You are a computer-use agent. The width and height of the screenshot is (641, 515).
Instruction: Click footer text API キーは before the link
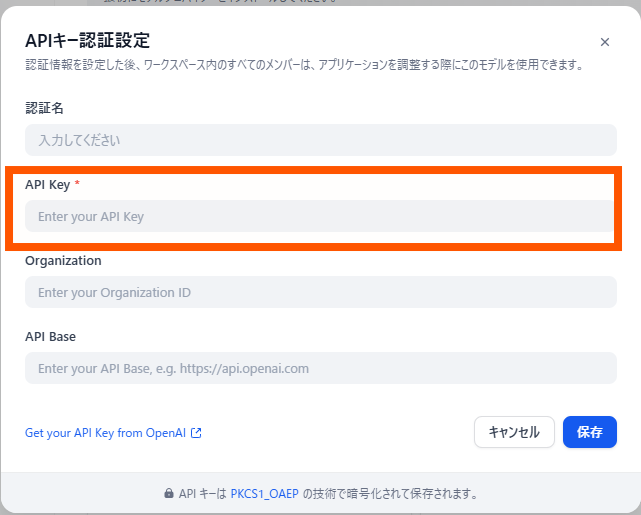(203, 494)
